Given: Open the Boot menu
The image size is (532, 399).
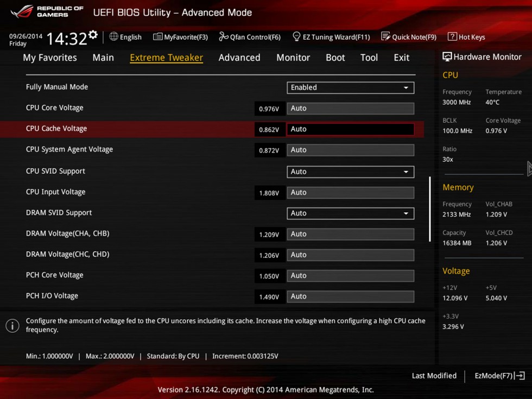Looking at the screenshot, I should tap(335, 58).
